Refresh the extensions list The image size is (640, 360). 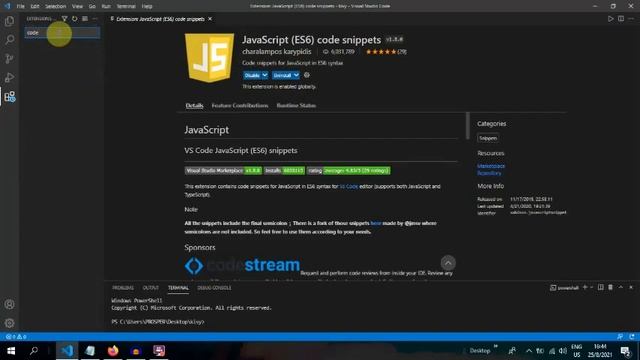[74, 19]
